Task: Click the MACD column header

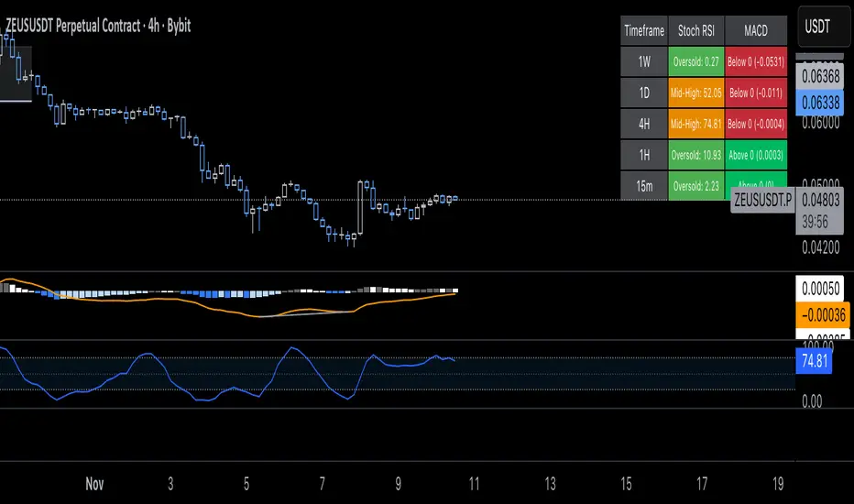Action: point(755,30)
